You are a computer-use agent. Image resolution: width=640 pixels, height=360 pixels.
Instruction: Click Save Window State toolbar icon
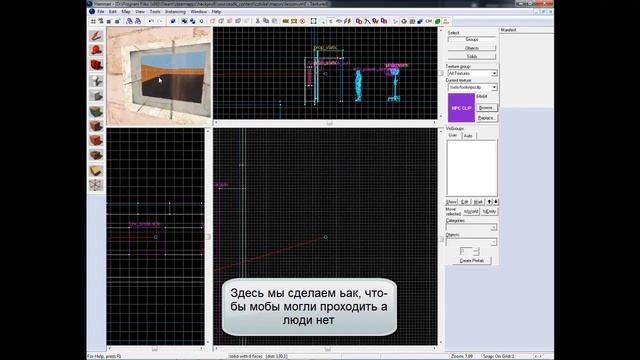138,21
